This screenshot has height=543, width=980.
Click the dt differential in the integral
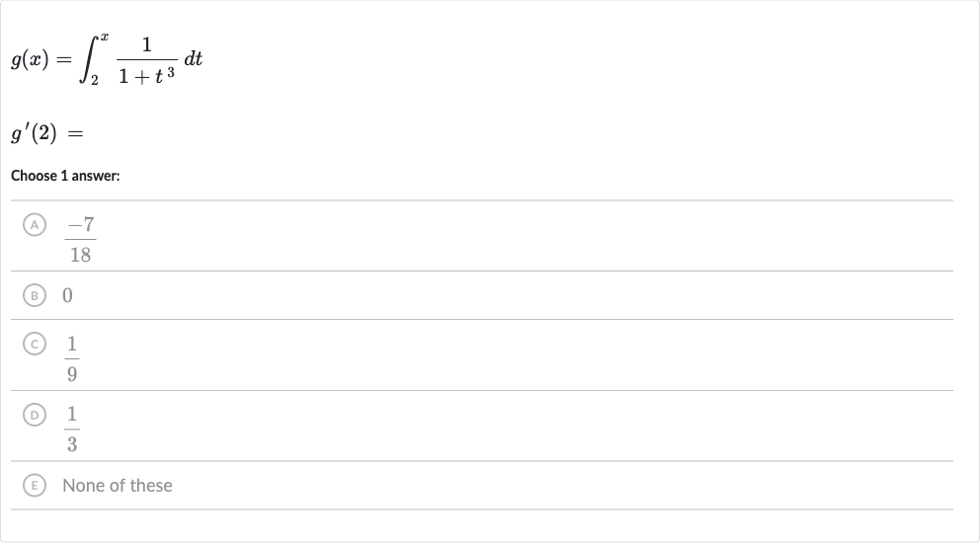(193, 58)
